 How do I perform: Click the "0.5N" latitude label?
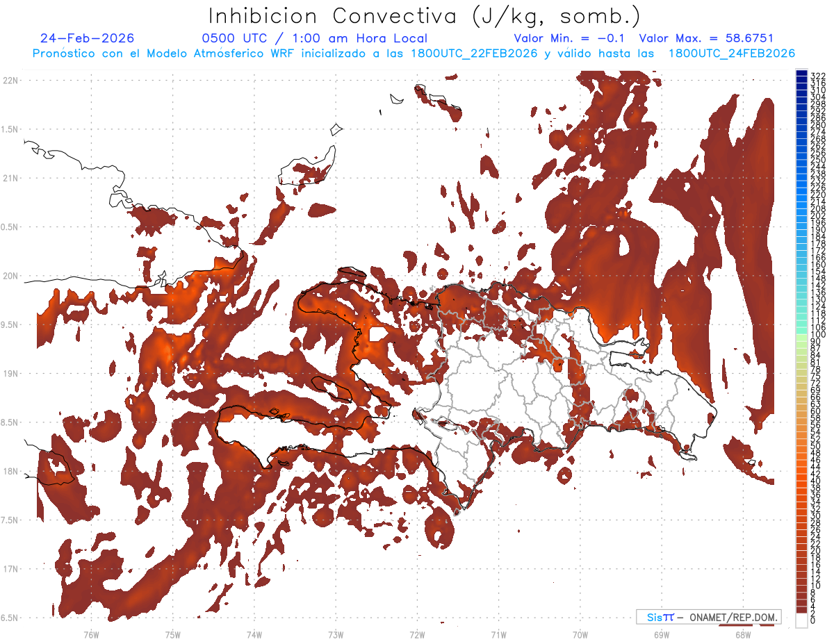(10, 227)
